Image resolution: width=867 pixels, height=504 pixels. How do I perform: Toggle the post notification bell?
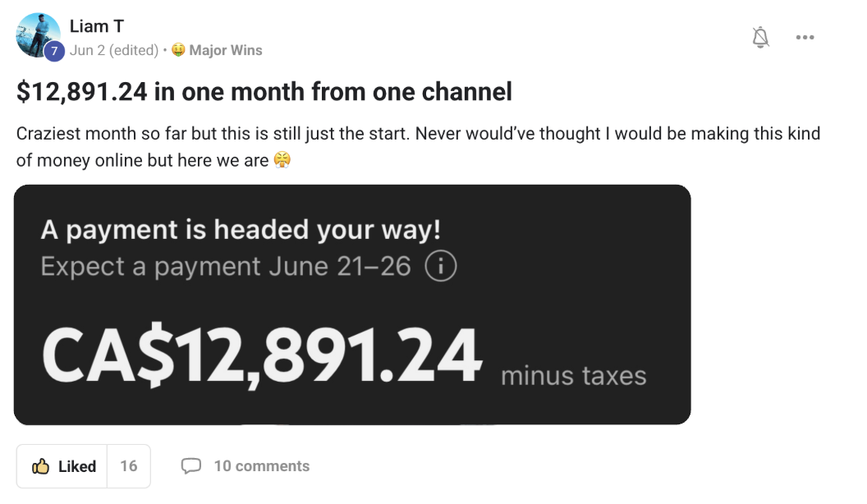tap(761, 37)
